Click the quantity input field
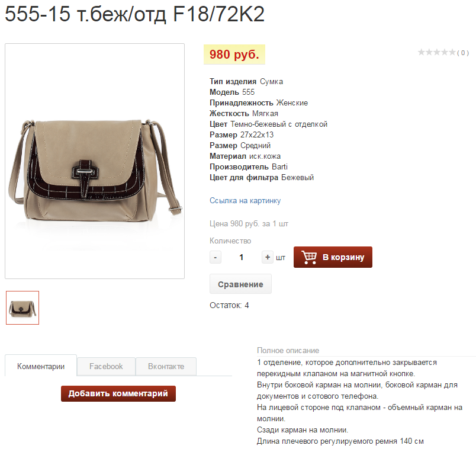Screen dimensions: 476x455 pos(242,257)
